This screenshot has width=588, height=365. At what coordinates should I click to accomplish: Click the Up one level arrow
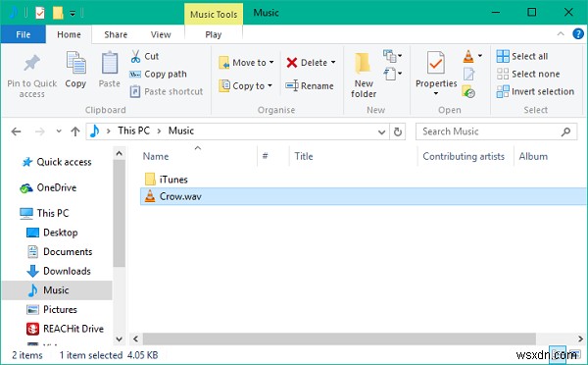click(x=75, y=131)
